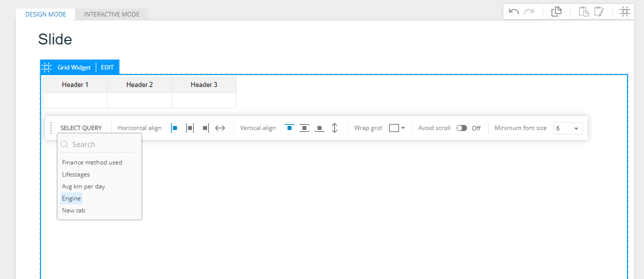
Task: Select horizontal stretch arrows icon
Action: point(220,128)
